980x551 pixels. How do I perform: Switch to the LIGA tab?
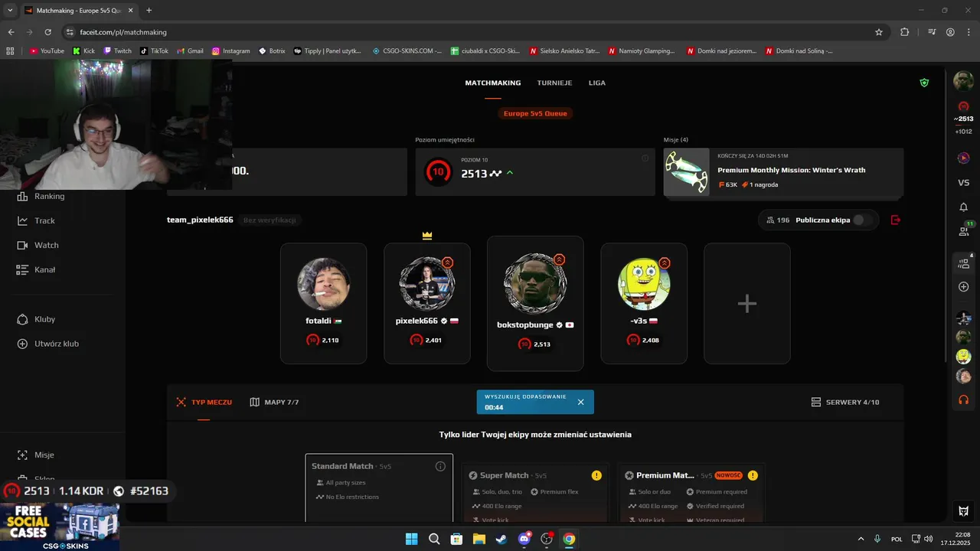(x=597, y=83)
